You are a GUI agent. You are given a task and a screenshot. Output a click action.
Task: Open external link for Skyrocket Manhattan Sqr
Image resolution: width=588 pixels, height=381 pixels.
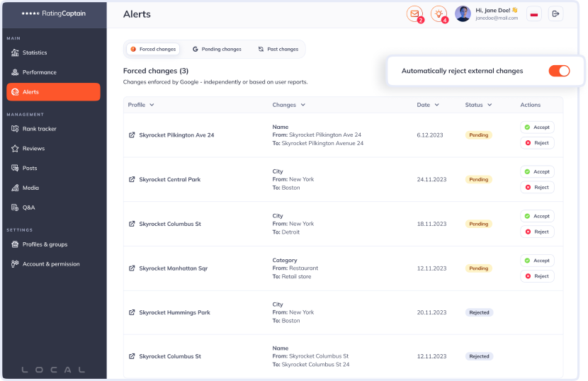pos(132,268)
